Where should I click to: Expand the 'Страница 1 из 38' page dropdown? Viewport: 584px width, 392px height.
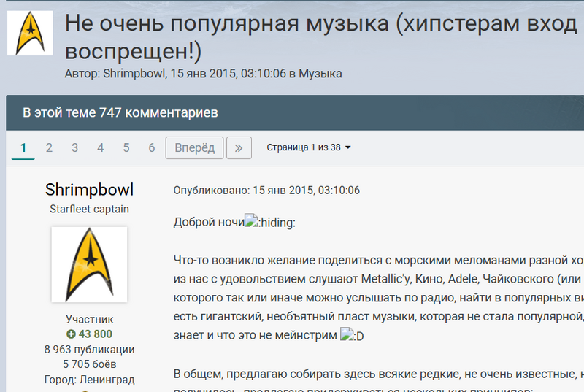(308, 147)
